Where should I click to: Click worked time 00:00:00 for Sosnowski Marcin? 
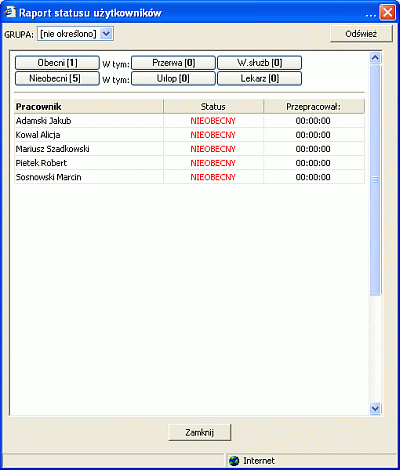(313, 177)
